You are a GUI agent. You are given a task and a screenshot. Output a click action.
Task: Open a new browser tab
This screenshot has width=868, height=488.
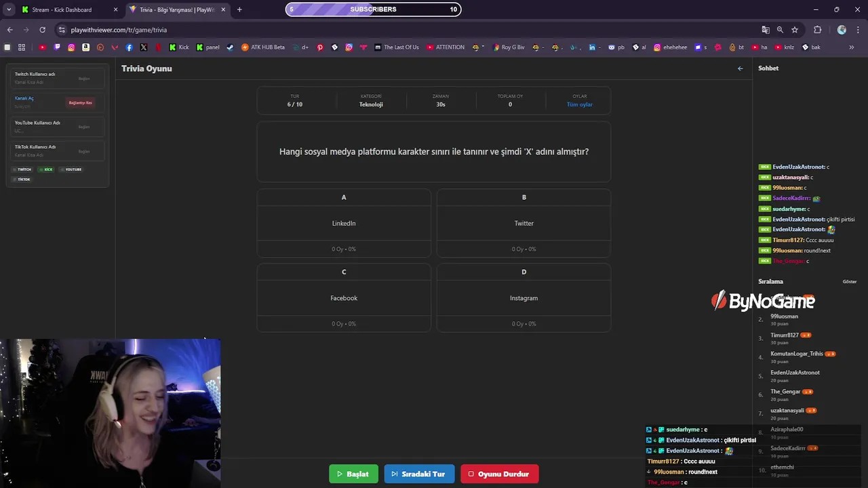pyautogui.click(x=239, y=9)
